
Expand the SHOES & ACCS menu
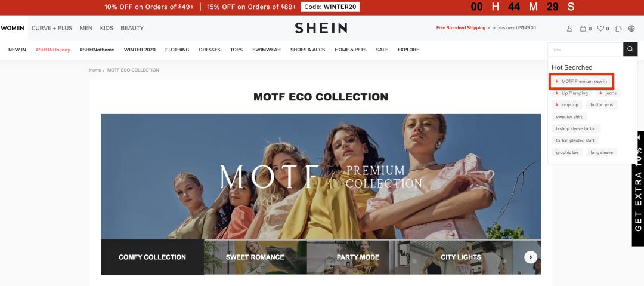point(308,50)
